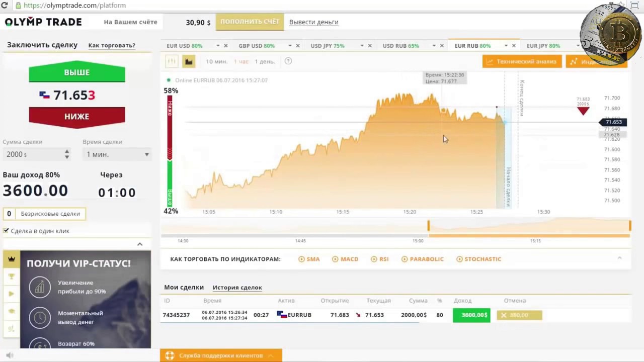Open USD JPY tab dropdown arrow
Image resolution: width=644 pixels, height=362 pixels.
(362, 46)
